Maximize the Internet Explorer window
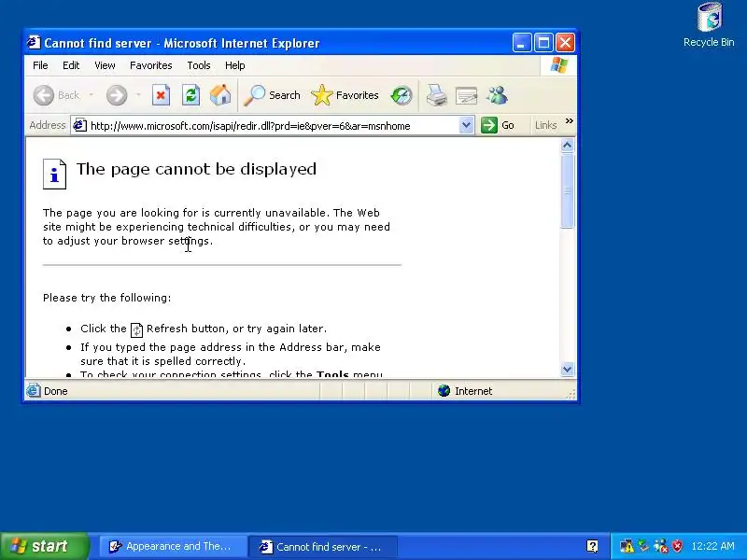The width and height of the screenshot is (747, 560). tap(543, 43)
